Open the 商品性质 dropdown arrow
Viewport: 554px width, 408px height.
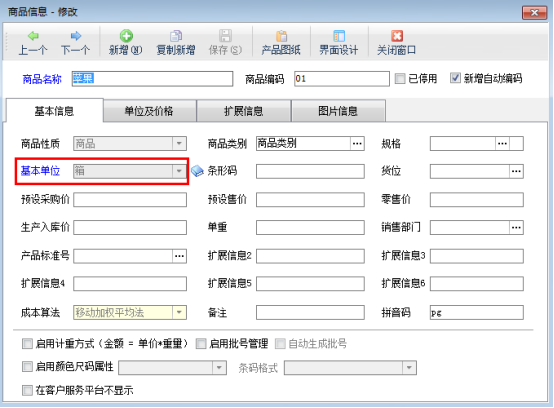coord(179,143)
